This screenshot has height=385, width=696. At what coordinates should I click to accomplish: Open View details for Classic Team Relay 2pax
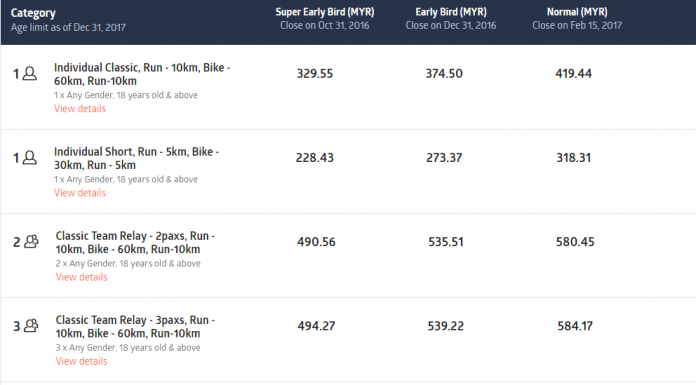pos(81,277)
